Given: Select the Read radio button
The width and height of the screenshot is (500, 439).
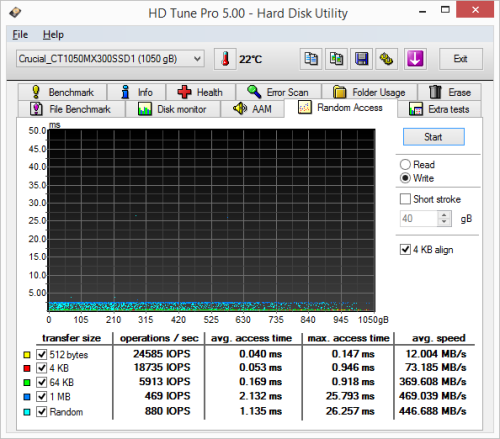Looking at the screenshot, I should tap(405, 164).
